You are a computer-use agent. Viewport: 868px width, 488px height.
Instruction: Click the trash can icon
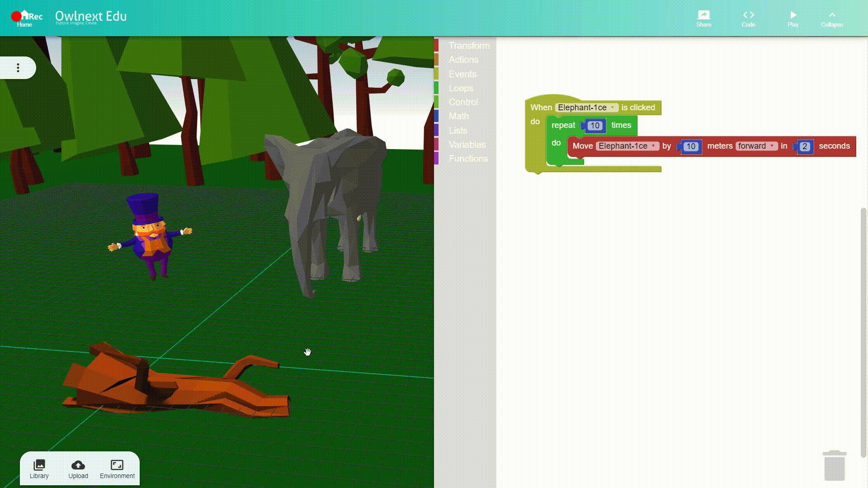(834, 466)
